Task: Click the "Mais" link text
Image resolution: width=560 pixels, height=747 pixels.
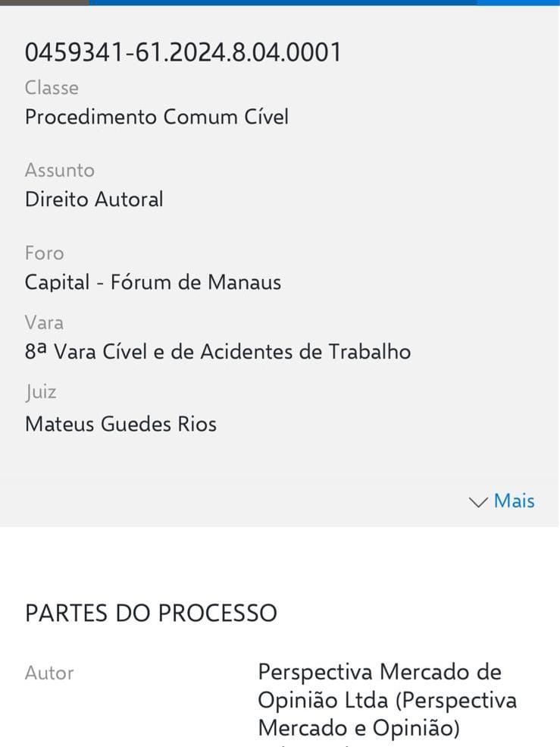Action: (515, 501)
